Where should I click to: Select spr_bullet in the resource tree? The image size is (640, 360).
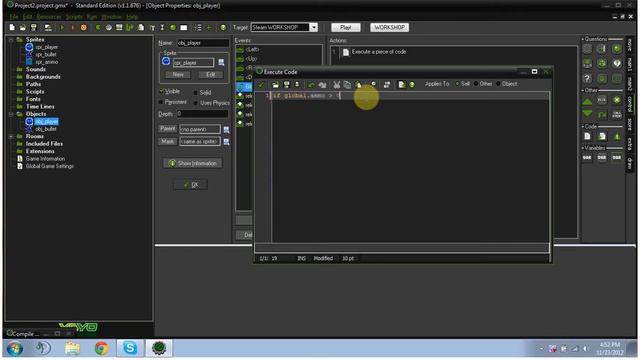click(x=46, y=54)
